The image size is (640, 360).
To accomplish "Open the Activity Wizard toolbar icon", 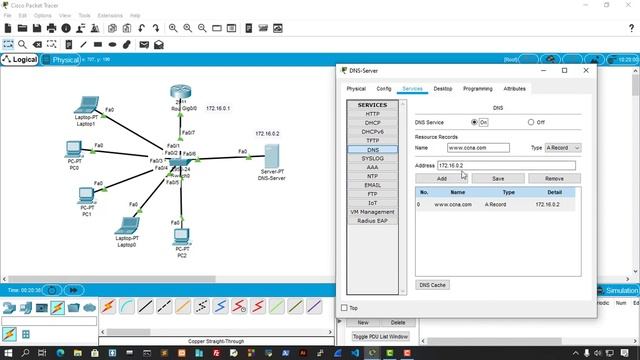I will (80, 28).
